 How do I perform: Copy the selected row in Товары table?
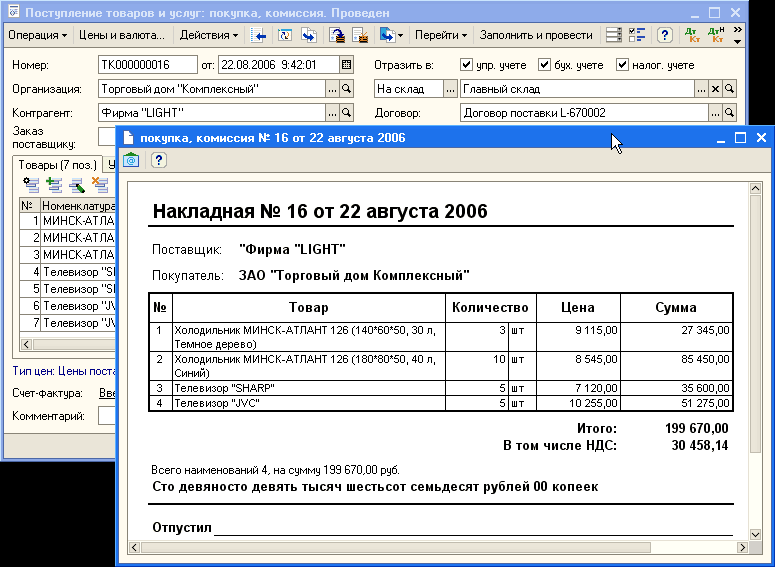point(54,185)
